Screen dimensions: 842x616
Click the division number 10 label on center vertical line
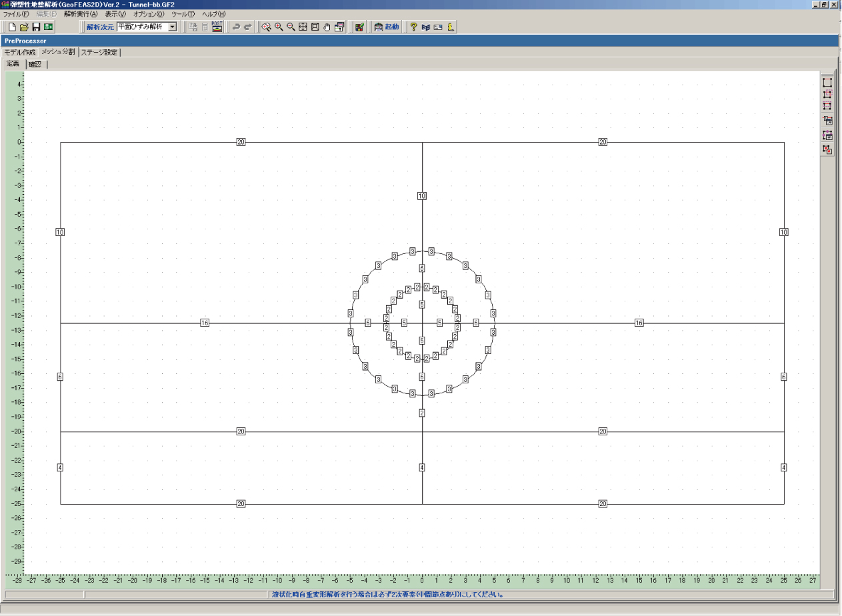[x=421, y=196]
